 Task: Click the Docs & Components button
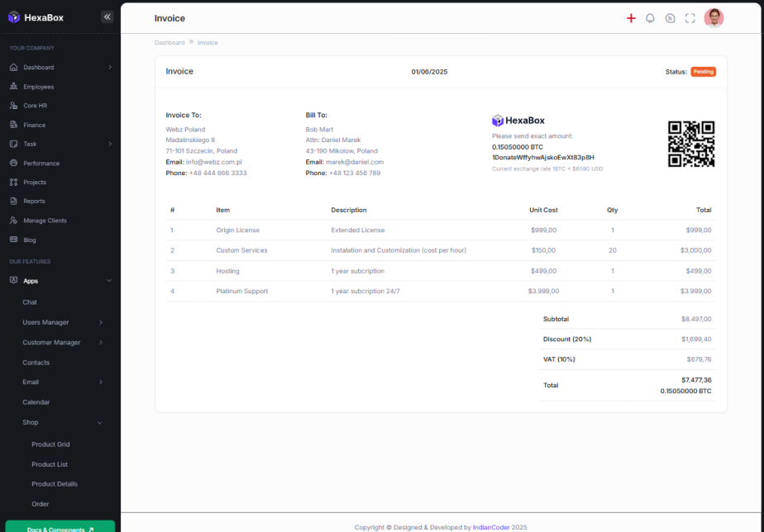(x=60, y=528)
